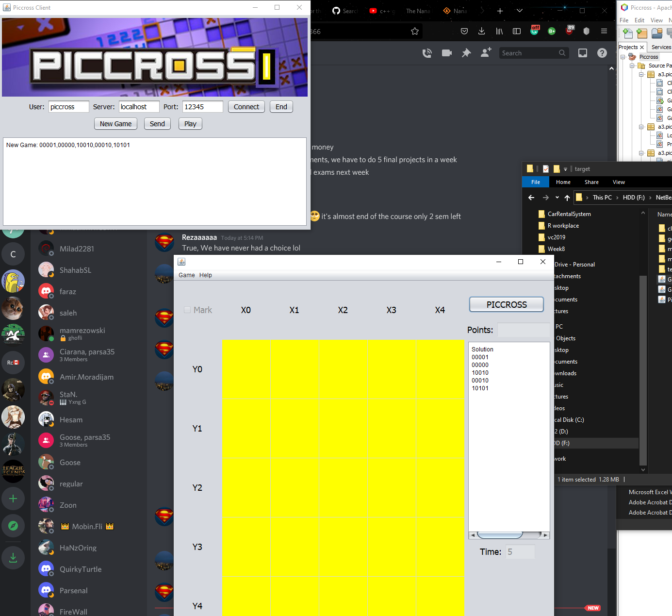672x616 pixels.
Task: Open Discord server discovery with the compass icon
Action: [13, 526]
